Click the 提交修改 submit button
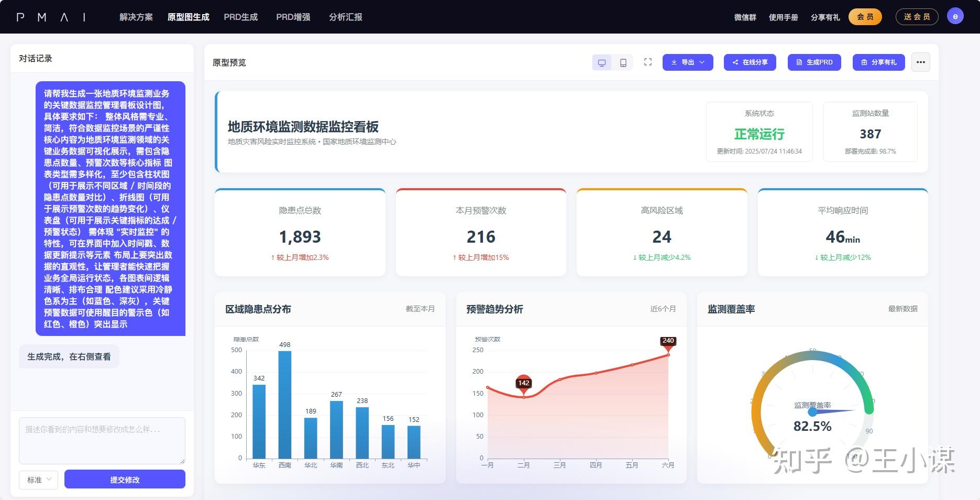 (124, 479)
